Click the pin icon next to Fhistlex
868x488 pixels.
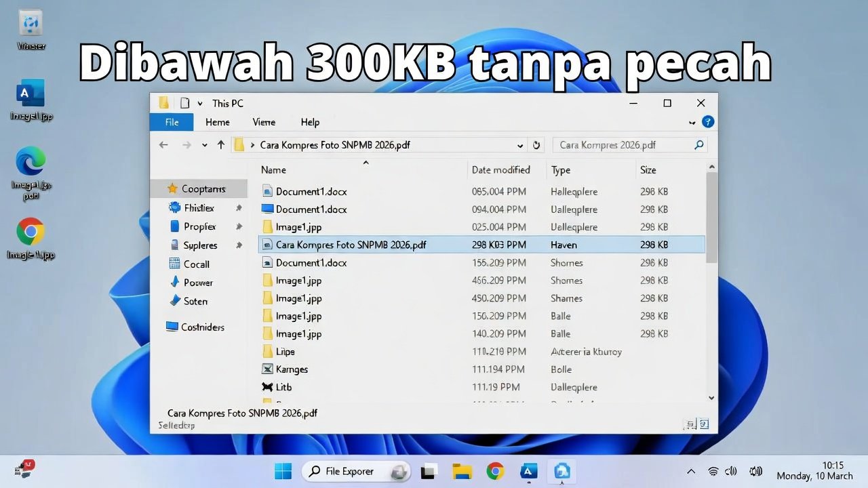239,208
